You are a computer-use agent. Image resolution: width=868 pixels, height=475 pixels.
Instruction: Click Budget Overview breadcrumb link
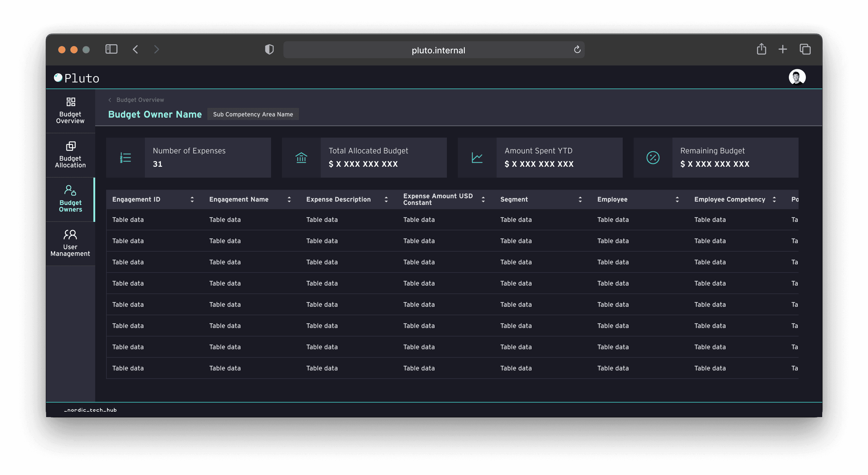[140, 100]
